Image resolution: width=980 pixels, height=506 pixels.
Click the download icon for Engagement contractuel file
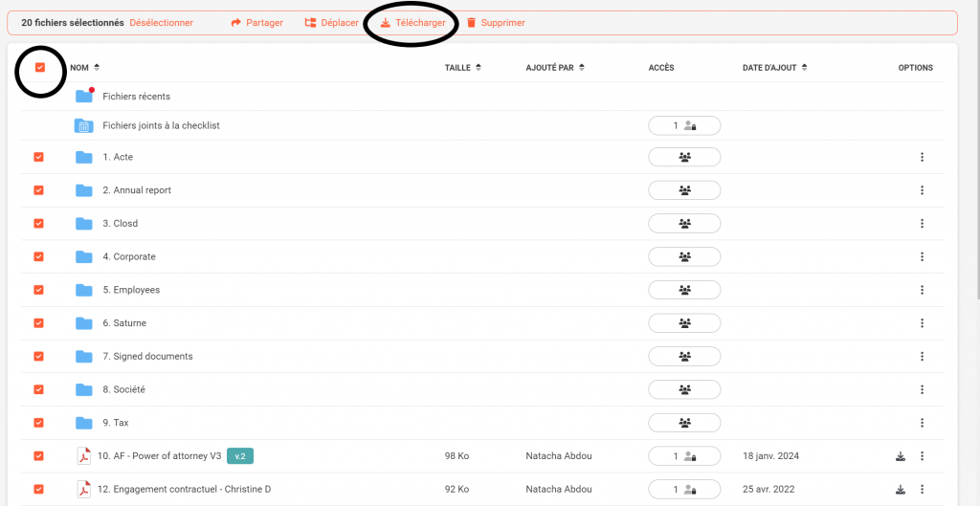pyautogui.click(x=900, y=490)
